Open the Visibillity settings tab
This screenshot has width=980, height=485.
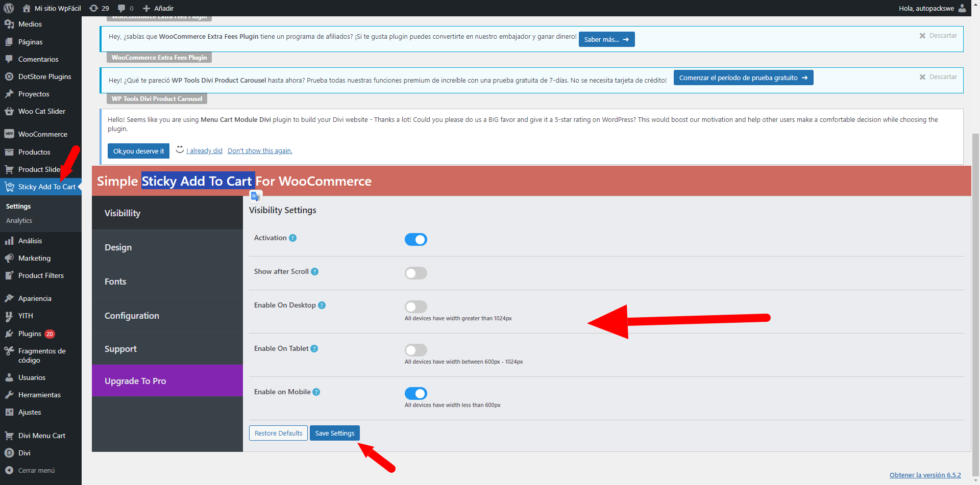pyautogui.click(x=167, y=213)
